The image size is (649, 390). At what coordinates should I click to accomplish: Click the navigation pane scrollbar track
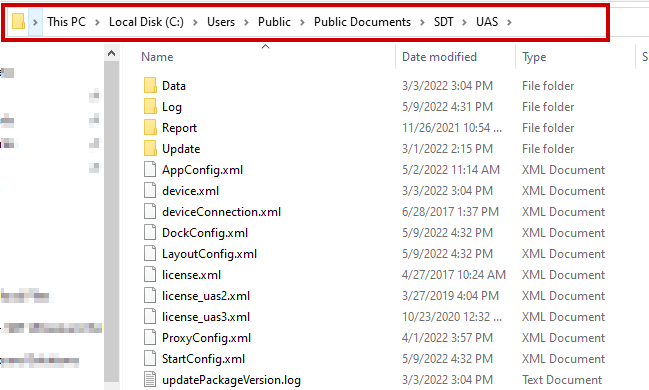tap(111, 221)
